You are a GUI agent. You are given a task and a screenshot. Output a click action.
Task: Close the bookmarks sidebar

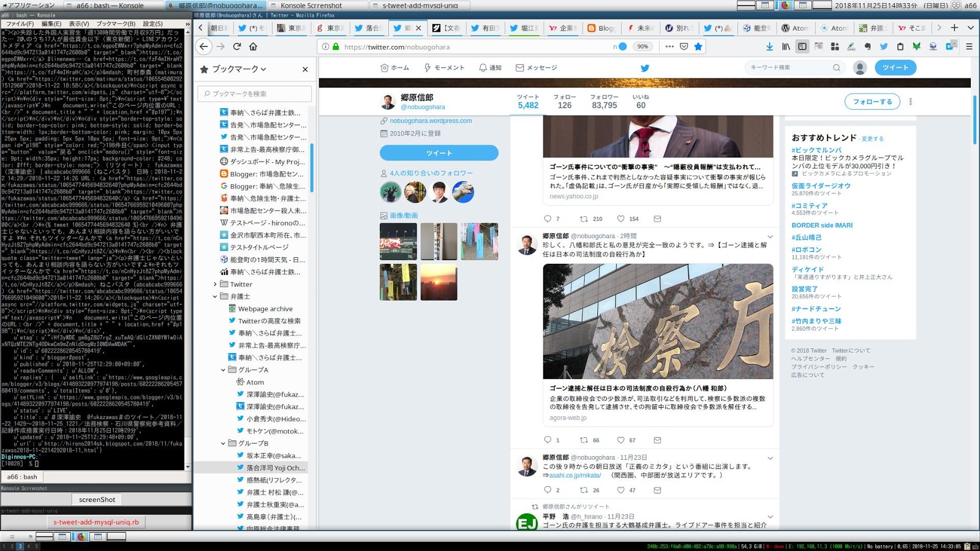click(x=305, y=69)
